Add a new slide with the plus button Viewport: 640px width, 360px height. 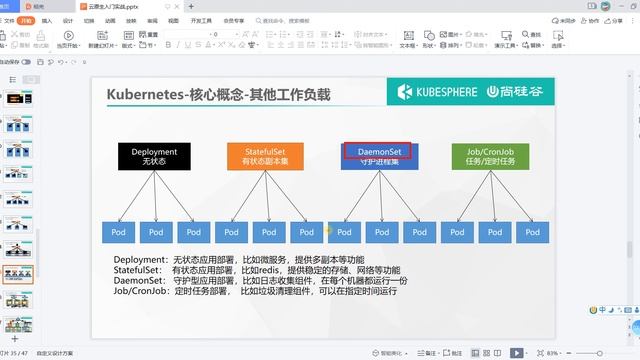tap(15, 339)
